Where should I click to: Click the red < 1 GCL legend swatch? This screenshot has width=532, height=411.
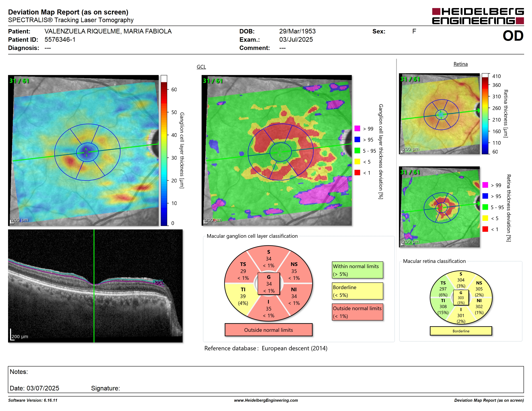[x=357, y=172]
